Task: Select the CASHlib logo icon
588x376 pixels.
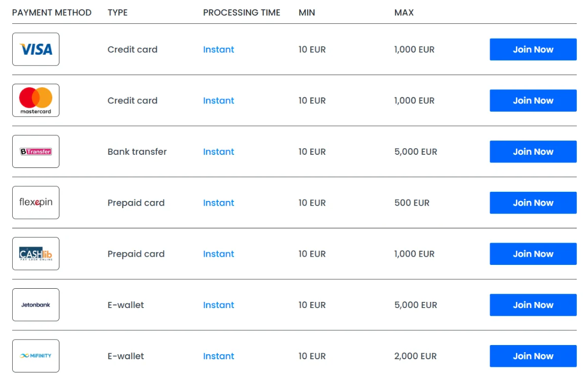Action: coord(36,253)
